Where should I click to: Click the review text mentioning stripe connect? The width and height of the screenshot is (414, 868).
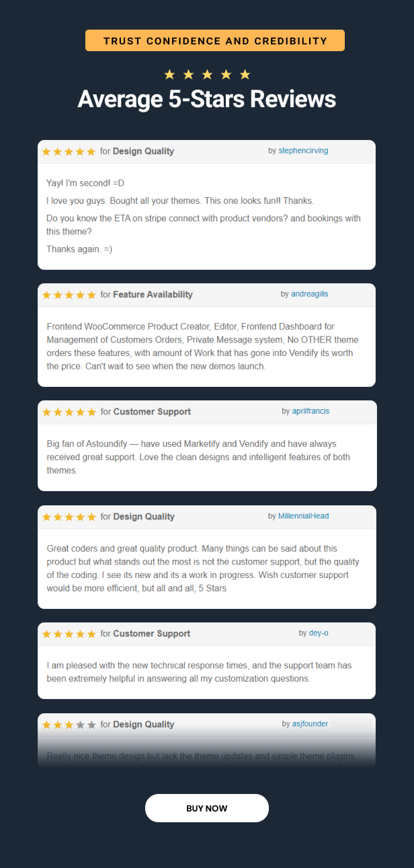[x=203, y=225]
